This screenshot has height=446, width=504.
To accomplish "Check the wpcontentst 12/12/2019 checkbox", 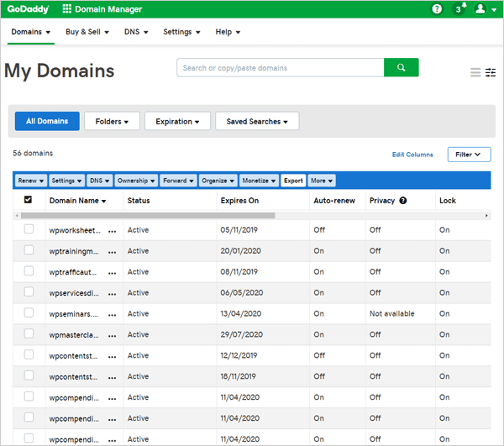I will 29,354.
